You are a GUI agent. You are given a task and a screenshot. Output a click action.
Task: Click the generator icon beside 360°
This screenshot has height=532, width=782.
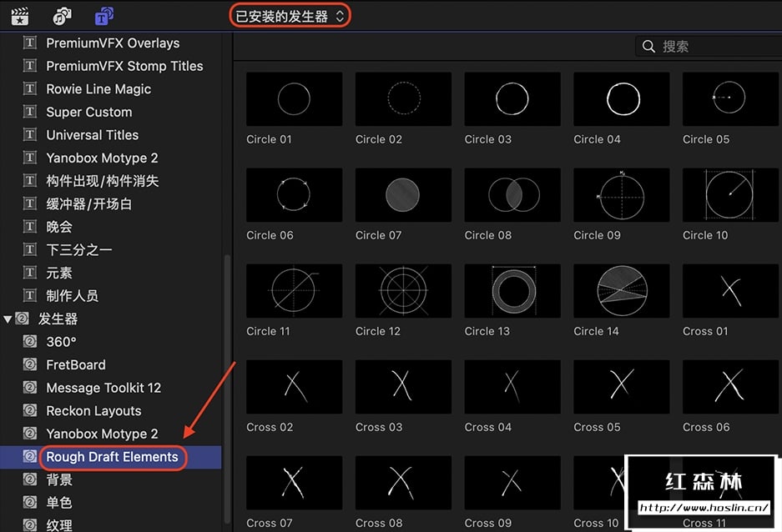pyautogui.click(x=30, y=341)
